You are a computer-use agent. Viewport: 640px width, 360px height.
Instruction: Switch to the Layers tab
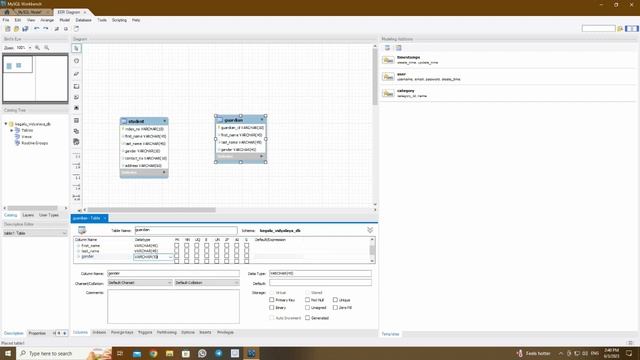coord(28,215)
